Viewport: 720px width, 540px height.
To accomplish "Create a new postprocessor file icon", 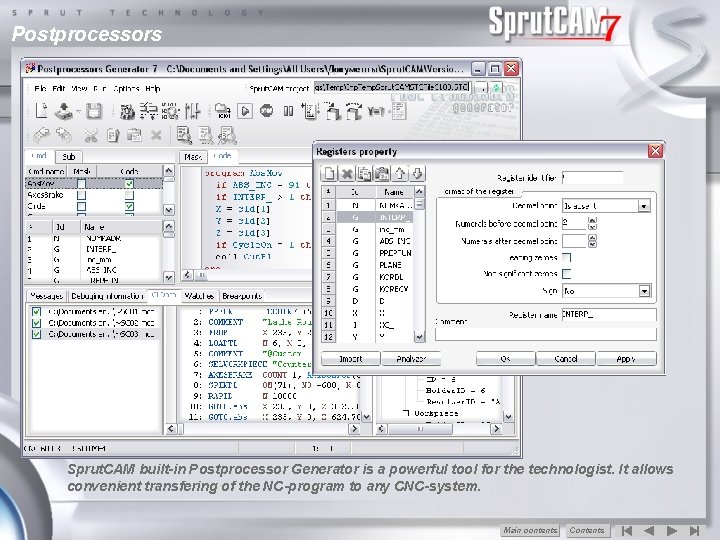I will click(x=42, y=111).
